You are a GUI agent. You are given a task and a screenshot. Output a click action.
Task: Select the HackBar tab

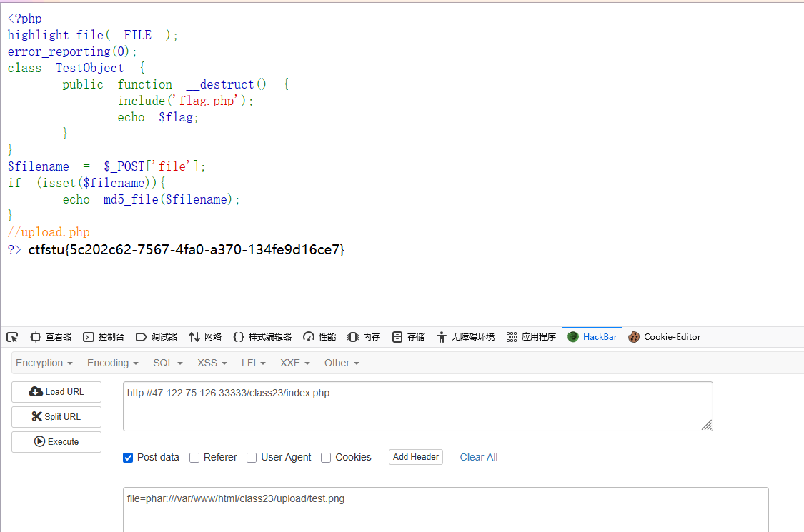coord(592,337)
